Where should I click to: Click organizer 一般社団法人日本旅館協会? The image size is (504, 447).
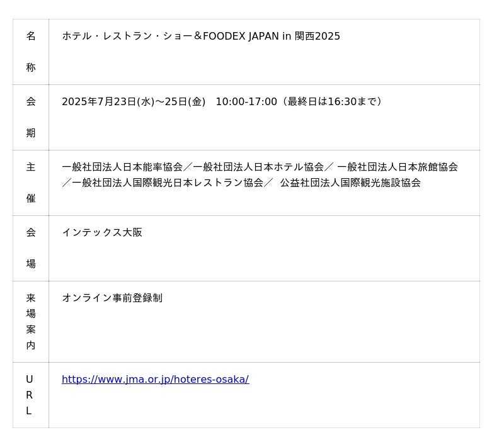click(x=398, y=167)
